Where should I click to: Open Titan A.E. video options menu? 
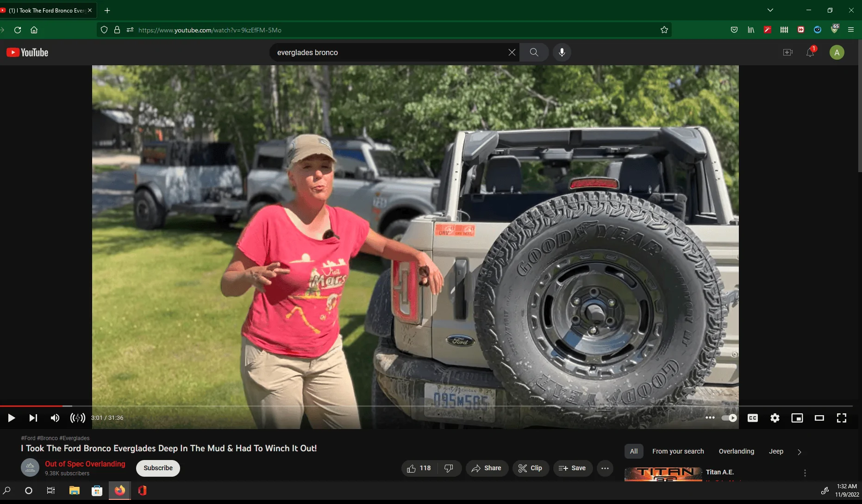[x=805, y=473]
